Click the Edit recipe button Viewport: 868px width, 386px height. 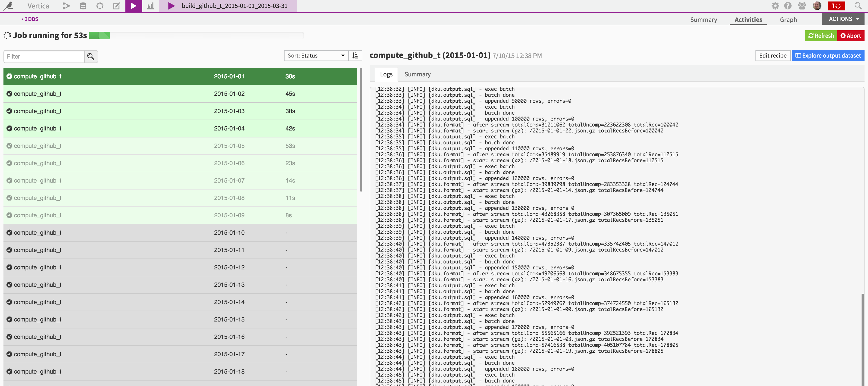click(x=773, y=56)
